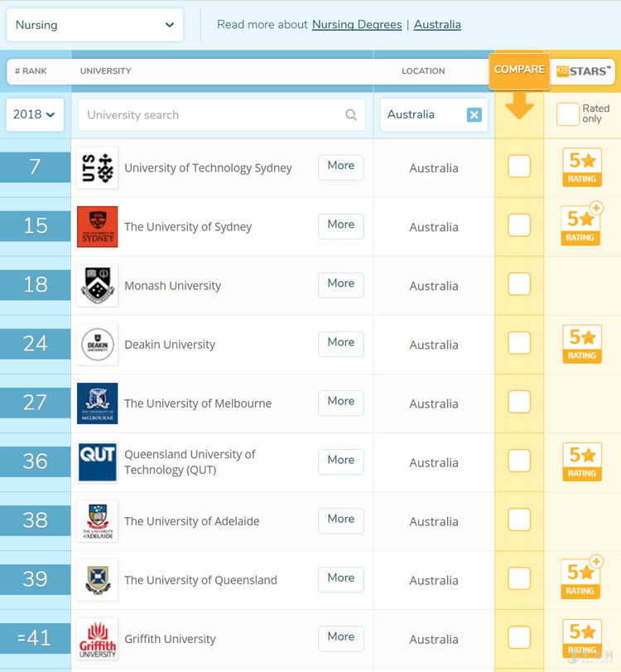The width and height of the screenshot is (621, 672).
Task: Check compare box for The University of Adelaide
Action: [x=519, y=520]
